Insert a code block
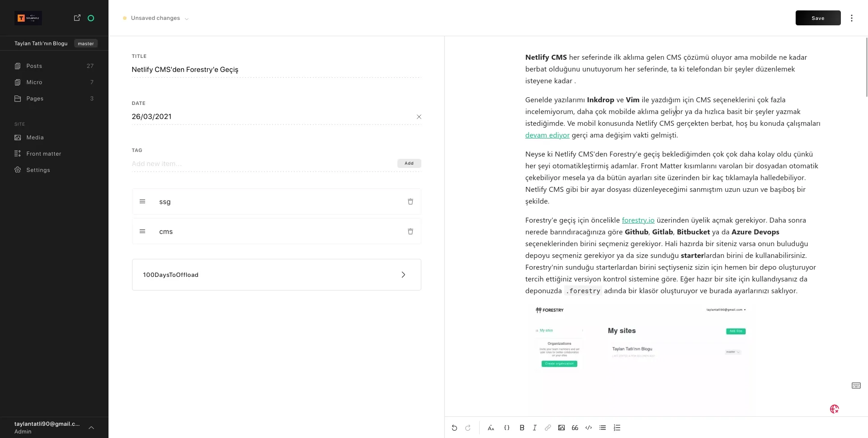Screen dimensions: 868x438 (x=589, y=428)
